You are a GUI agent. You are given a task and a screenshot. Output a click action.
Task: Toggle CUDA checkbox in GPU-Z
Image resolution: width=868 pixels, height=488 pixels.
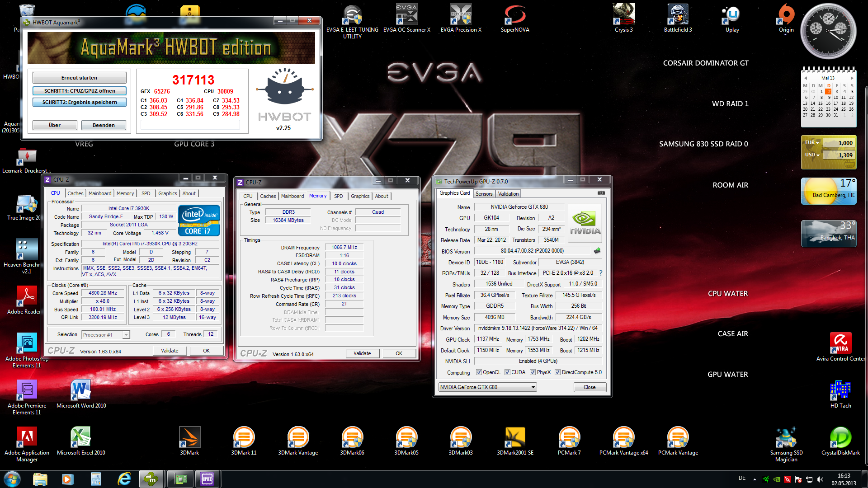(508, 372)
